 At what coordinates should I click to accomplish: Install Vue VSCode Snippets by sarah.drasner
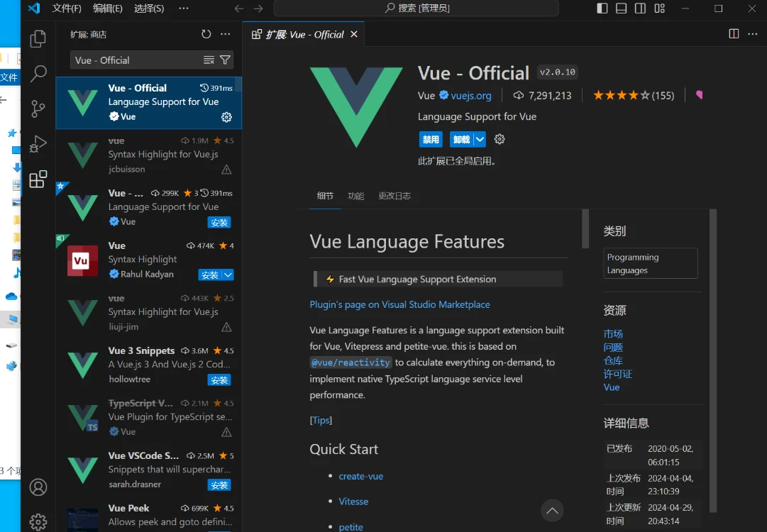(x=219, y=485)
